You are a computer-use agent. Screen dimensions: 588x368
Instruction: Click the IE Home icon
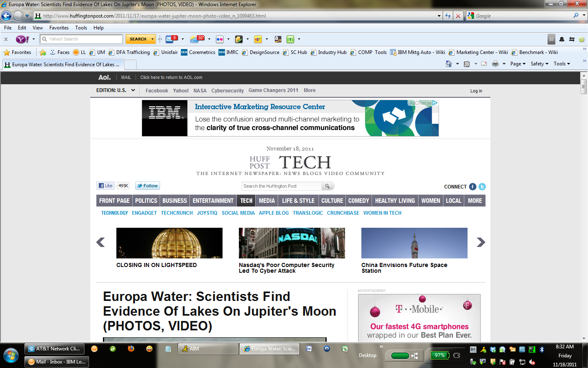pos(449,64)
